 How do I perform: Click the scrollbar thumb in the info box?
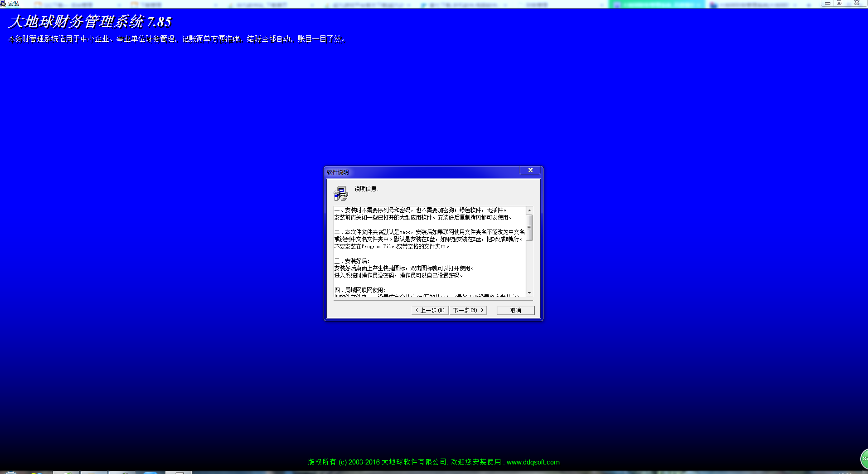coord(529,228)
